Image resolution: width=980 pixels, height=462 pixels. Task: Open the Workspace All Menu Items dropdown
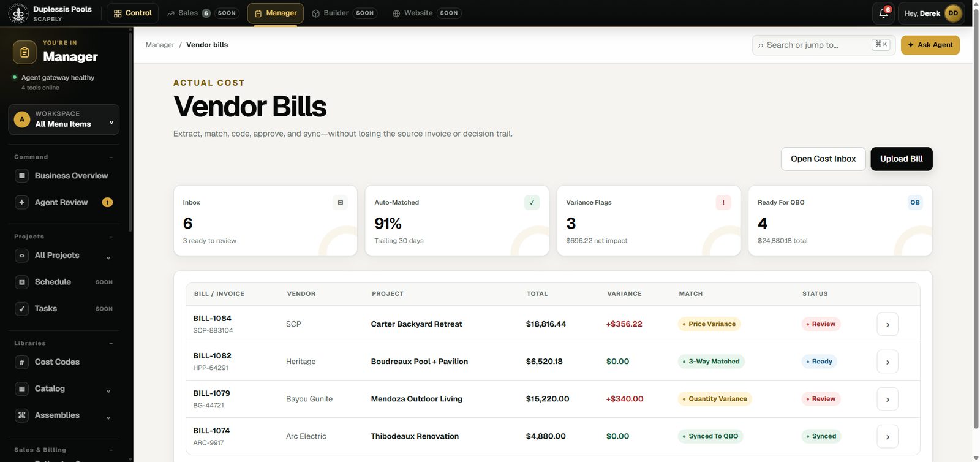(x=64, y=119)
